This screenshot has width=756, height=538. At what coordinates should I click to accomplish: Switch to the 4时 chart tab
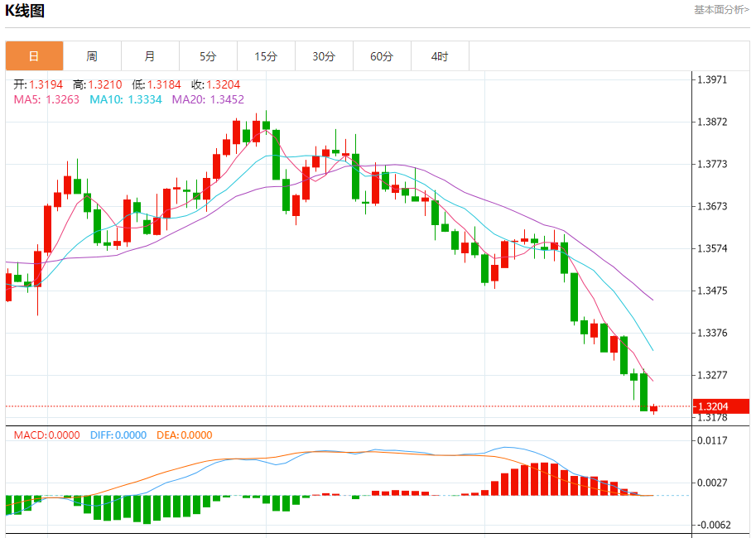click(x=440, y=56)
